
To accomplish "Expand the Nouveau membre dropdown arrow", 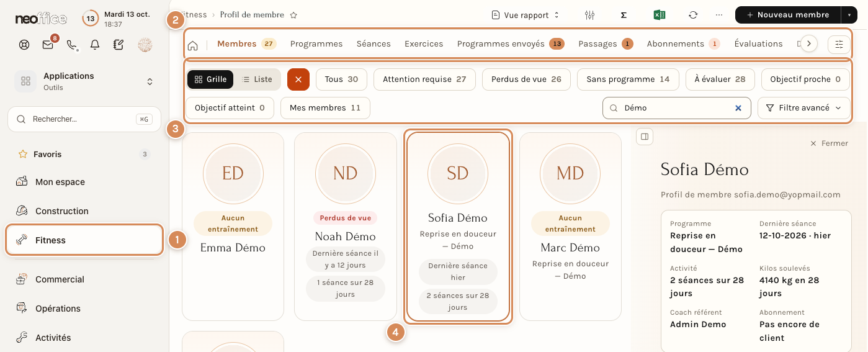I will tap(849, 15).
